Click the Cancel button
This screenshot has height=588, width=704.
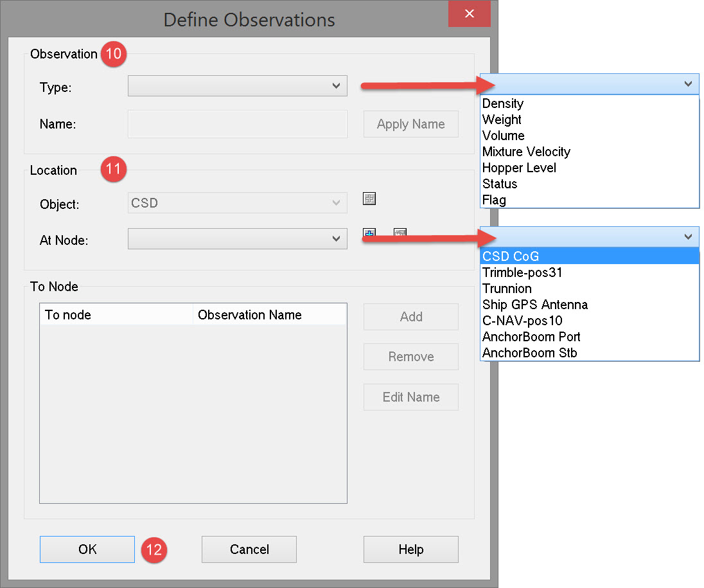(249, 549)
